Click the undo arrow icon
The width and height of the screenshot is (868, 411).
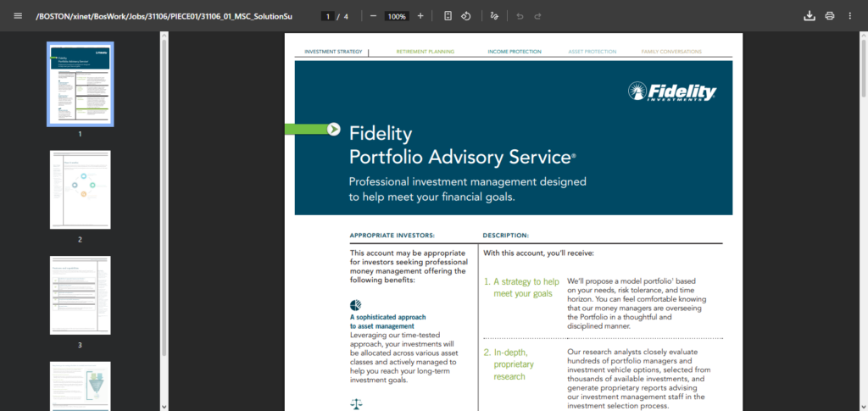pyautogui.click(x=520, y=16)
